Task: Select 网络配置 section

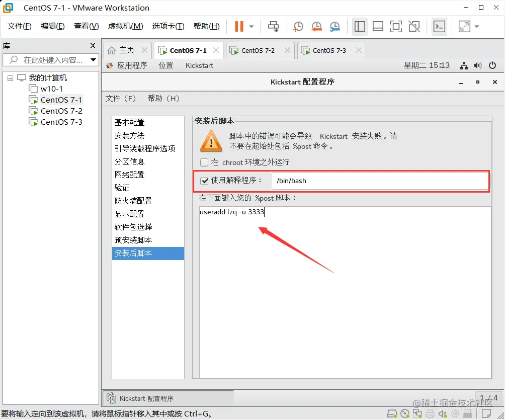Action: (x=148, y=175)
